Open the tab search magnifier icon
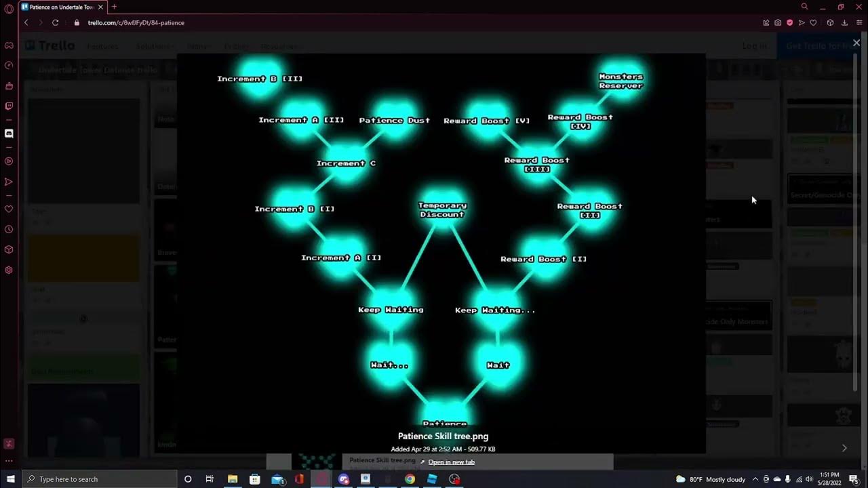 [x=804, y=7]
